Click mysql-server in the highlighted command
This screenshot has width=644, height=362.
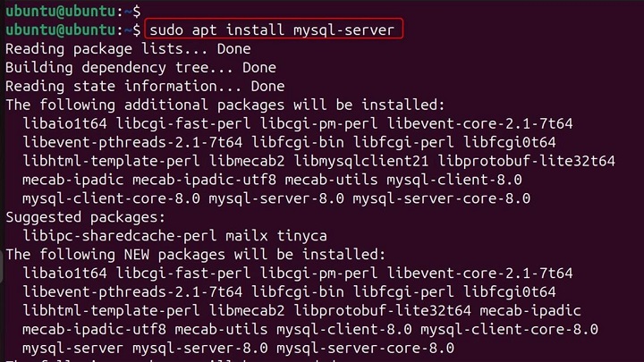point(343,29)
